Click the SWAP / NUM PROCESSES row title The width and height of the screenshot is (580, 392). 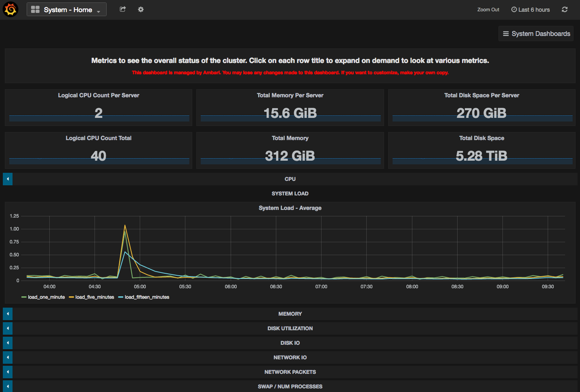290,386
